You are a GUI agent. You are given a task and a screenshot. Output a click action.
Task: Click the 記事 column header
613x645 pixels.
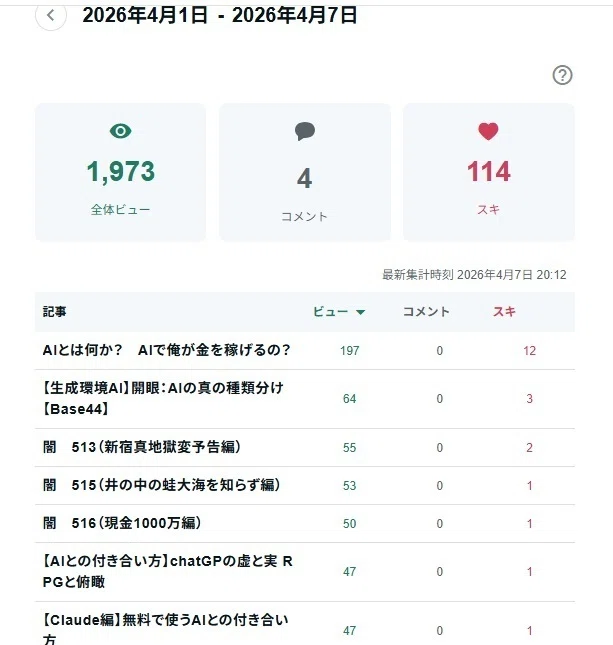[54, 312]
